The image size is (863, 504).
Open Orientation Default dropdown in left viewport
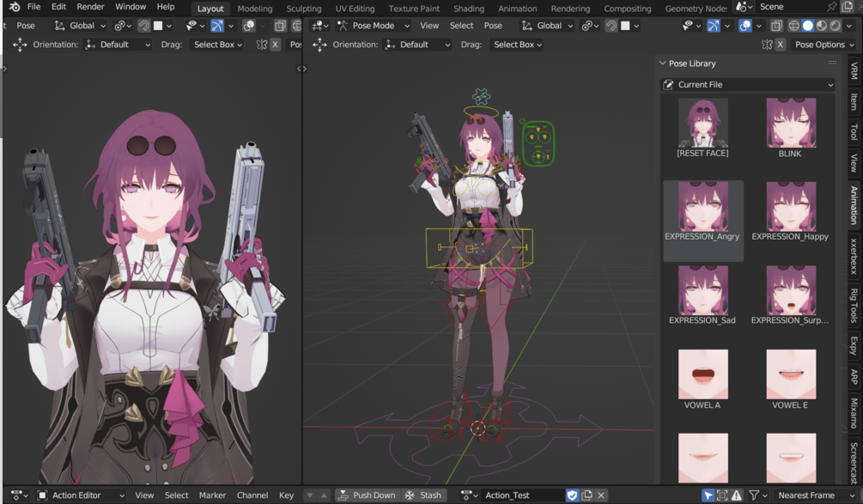118,45
